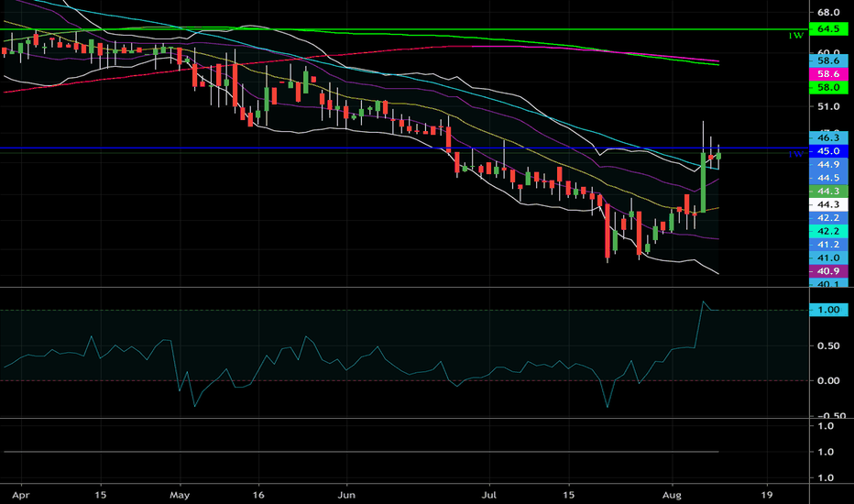Click the white 44.3 current price label
This screenshot has width=854, height=504.
[x=828, y=204]
